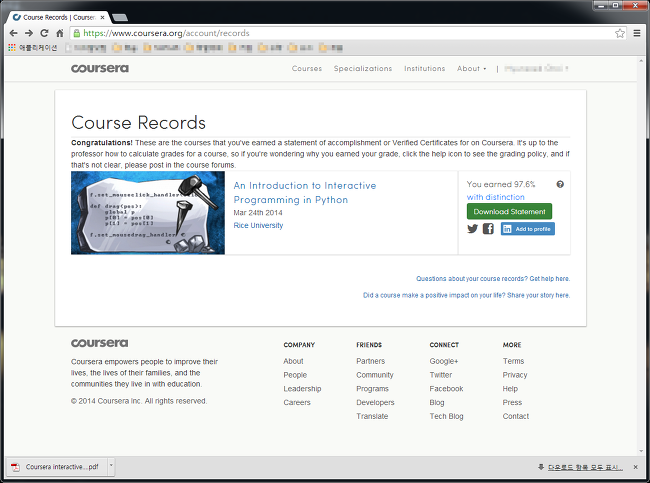The image size is (650, 483).
Task: Open Specializations in top navigation
Action: pyautogui.click(x=363, y=68)
